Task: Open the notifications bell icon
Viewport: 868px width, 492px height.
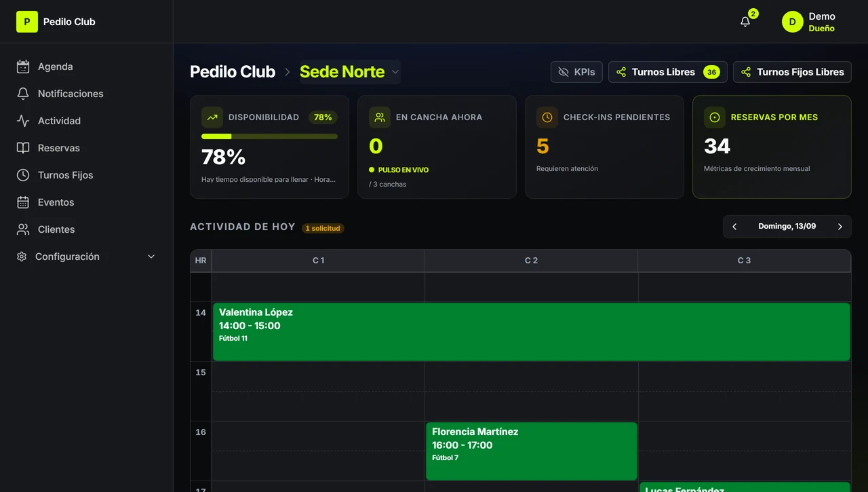Action: [745, 22]
